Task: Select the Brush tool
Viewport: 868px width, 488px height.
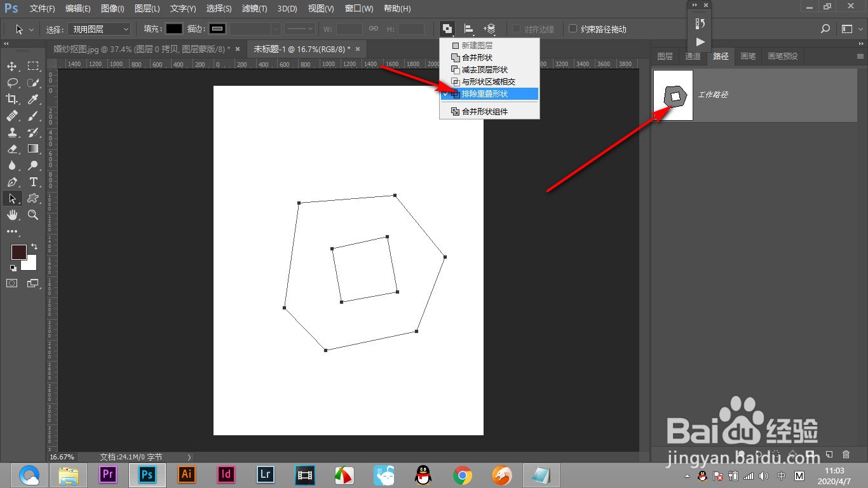Action: click(33, 116)
